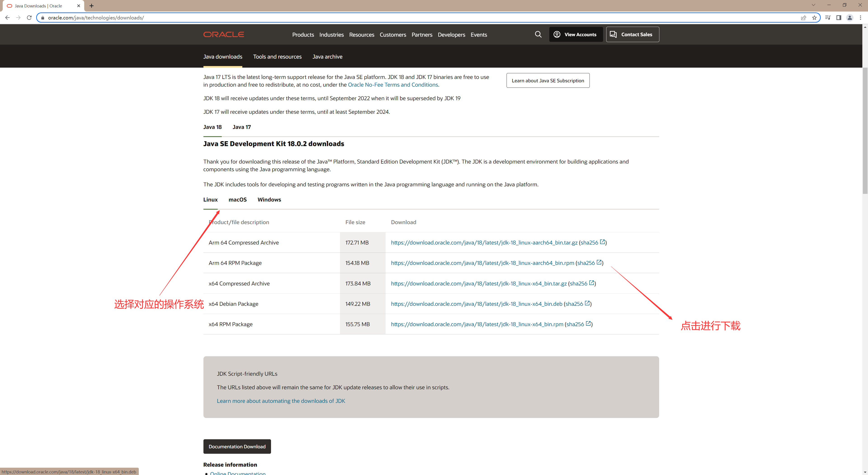Bookmark this page with star icon
The image size is (868, 475).
[814, 18]
